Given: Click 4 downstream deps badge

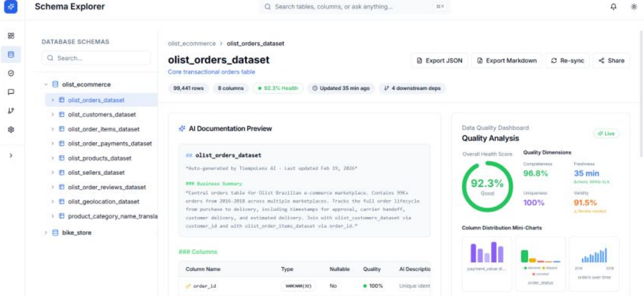Looking at the screenshot, I should (x=412, y=88).
